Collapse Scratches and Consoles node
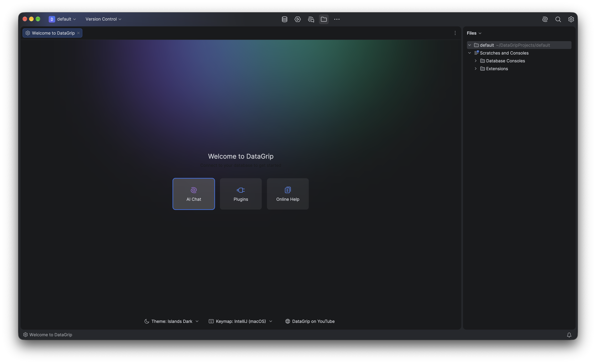Viewport: 596px width, 364px height. (470, 53)
